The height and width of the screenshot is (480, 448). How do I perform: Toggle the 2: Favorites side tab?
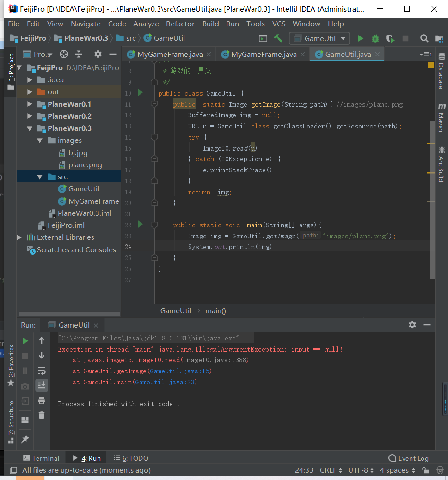11,365
